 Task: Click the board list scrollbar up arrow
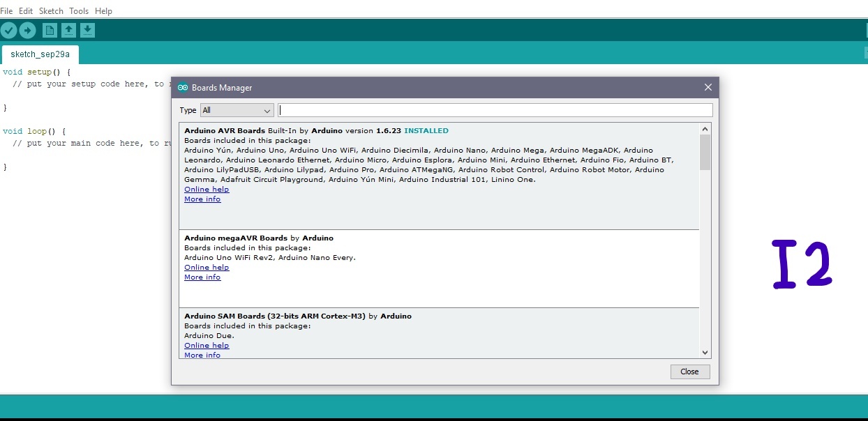[705, 129]
